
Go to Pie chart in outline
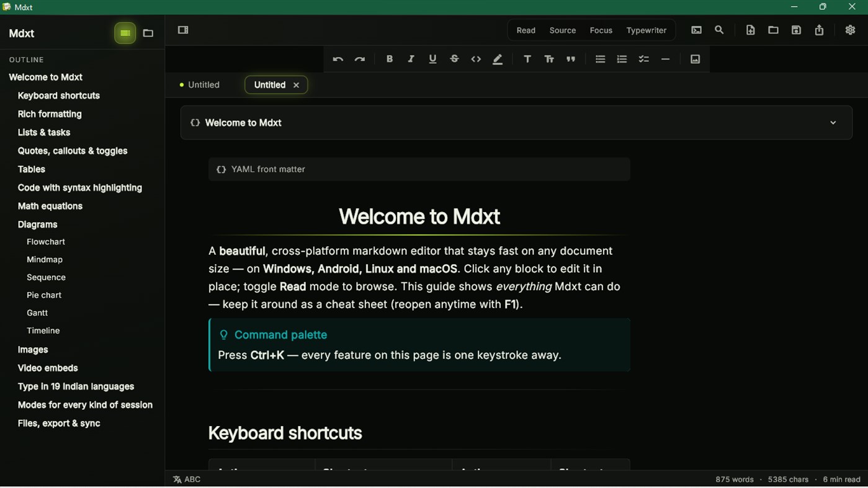tap(44, 295)
